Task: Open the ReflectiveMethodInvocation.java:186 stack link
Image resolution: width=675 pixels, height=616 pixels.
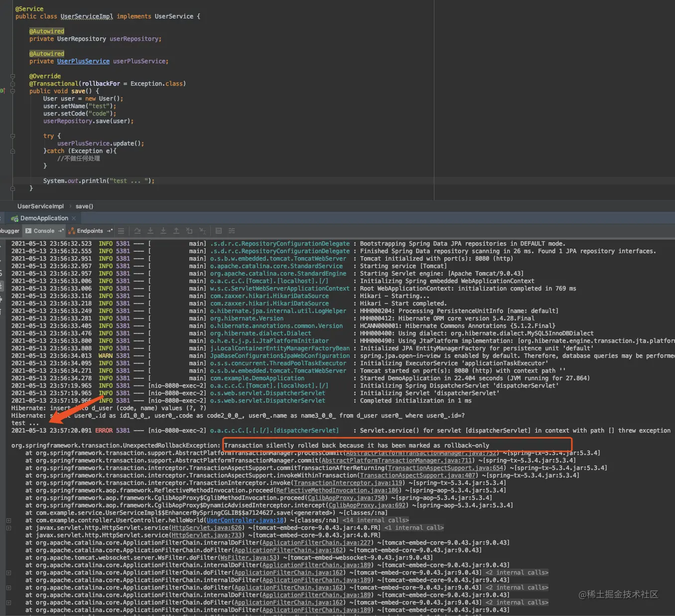Action: point(337,490)
